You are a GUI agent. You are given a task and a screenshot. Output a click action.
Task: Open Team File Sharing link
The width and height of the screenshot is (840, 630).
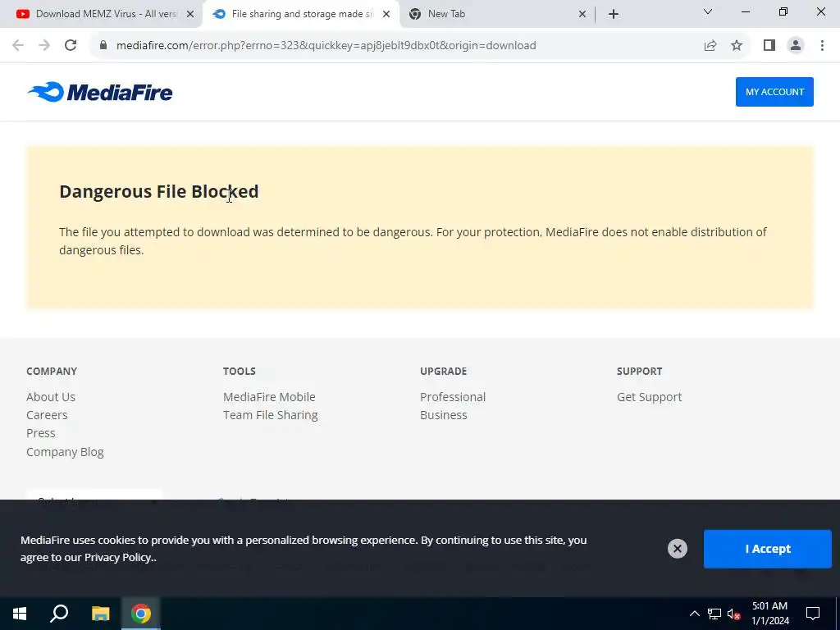coord(271,415)
